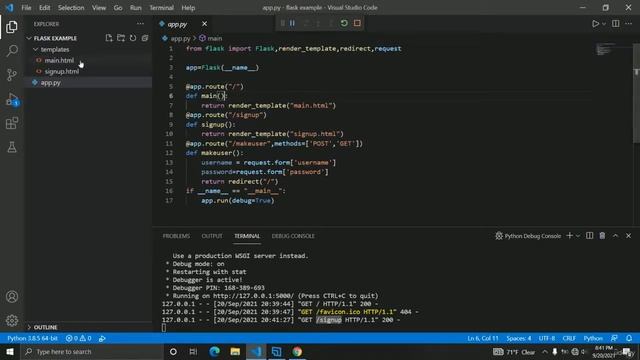Refresh the Explorer file tree
The width and height of the screenshot is (640, 360).
tap(133, 38)
